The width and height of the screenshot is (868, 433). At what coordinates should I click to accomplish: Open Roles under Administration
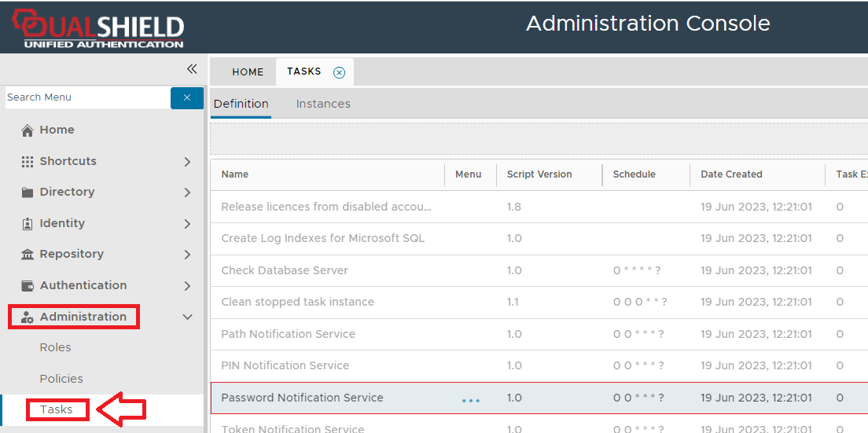point(55,347)
